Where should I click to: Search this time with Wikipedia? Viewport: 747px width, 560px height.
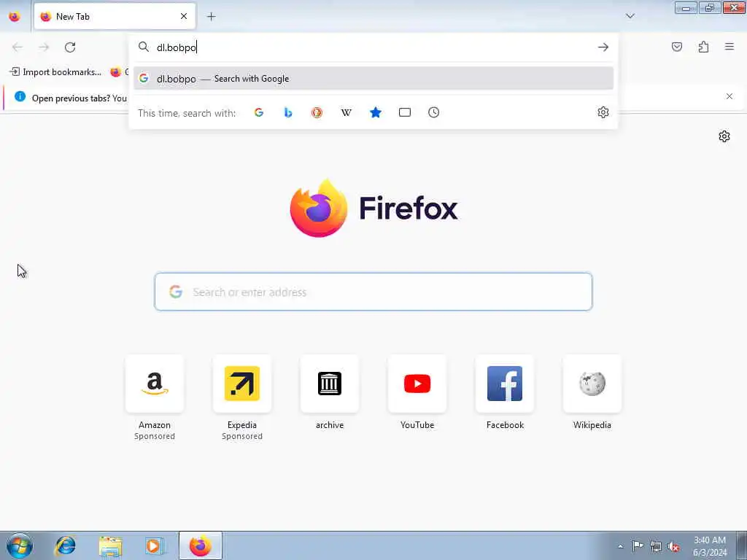(x=347, y=112)
